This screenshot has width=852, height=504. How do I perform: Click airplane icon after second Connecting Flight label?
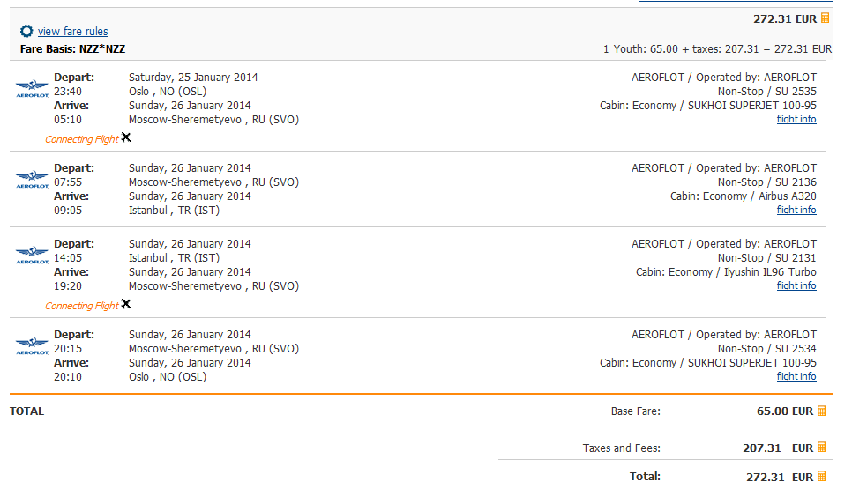126,304
